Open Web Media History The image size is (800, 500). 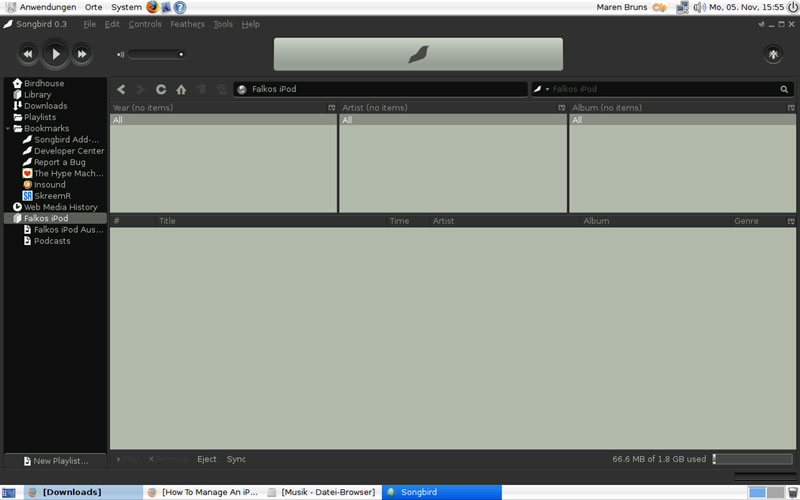pos(55,207)
